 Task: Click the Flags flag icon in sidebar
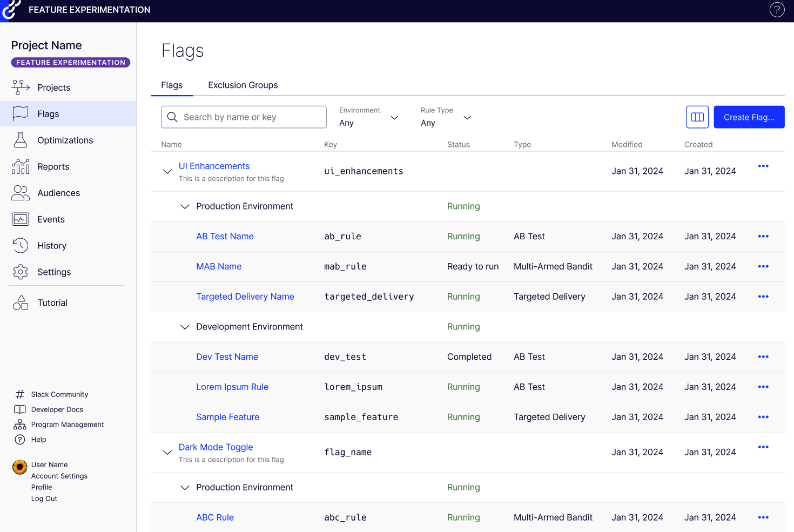pyautogui.click(x=21, y=113)
